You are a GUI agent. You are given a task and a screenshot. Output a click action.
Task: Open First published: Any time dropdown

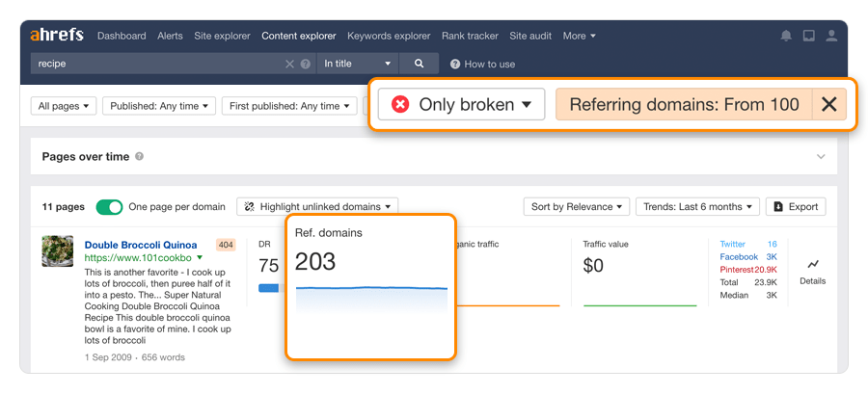pyautogui.click(x=289, y=106)
